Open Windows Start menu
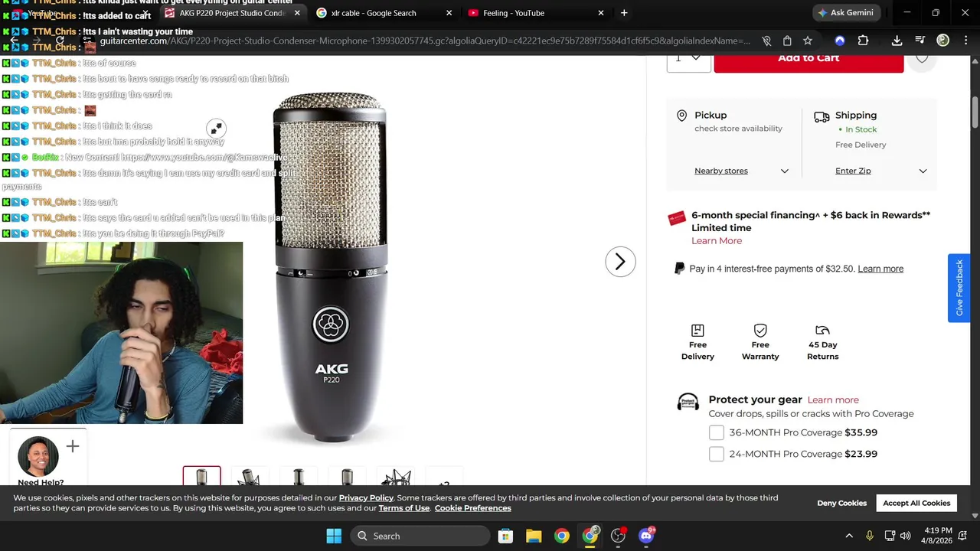 pyautogui.click(x=334, y=536)
